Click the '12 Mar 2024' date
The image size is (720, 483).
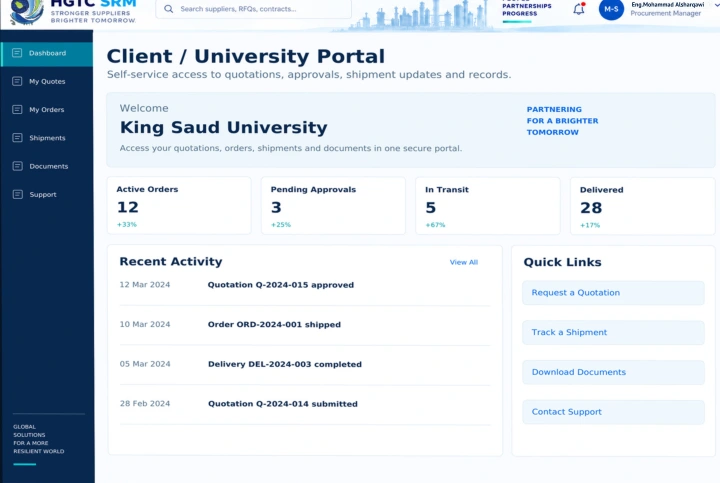(145, 285)
